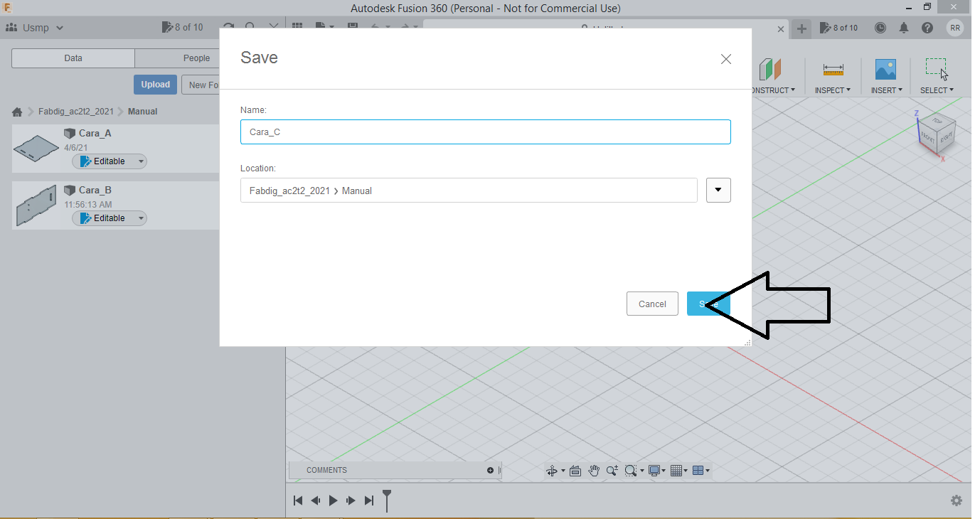Add a new design tab with plus
980x519 pixels.
(x=801, y=28)
